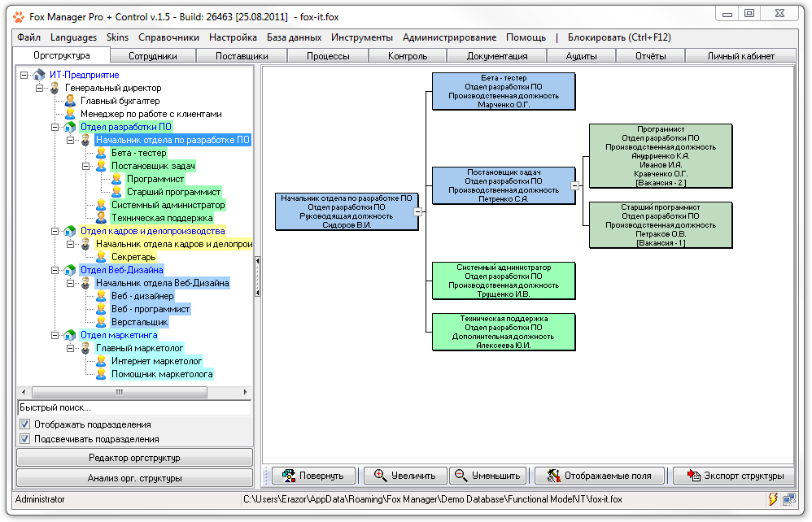
Task: Click the panel splitter collapse handle
Action: click(257, 276)
